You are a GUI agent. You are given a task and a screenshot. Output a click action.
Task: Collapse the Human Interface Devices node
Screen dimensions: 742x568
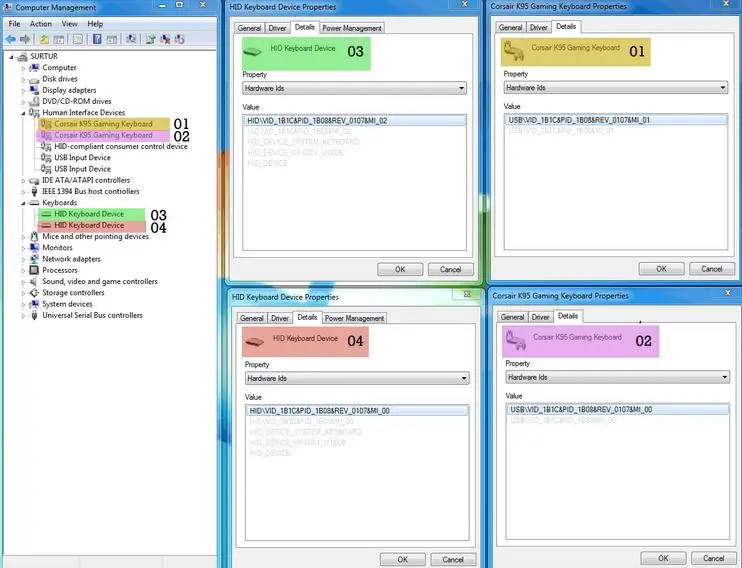tap(23, 113)
